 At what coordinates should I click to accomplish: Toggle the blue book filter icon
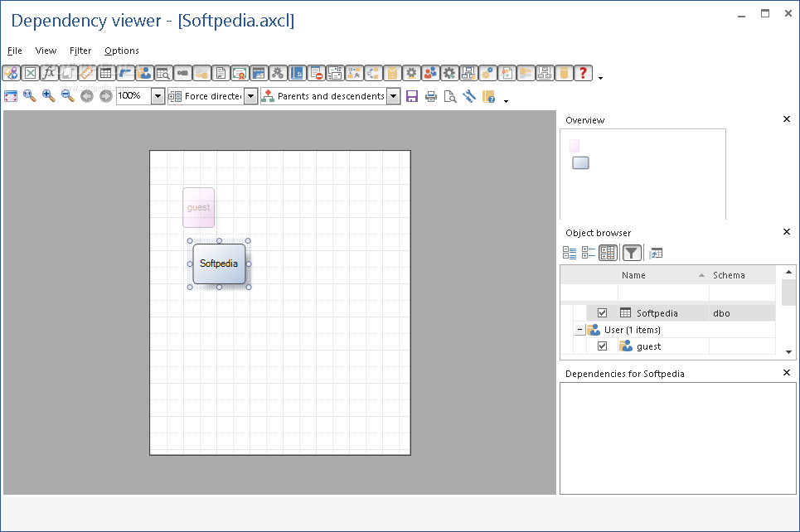297,74
